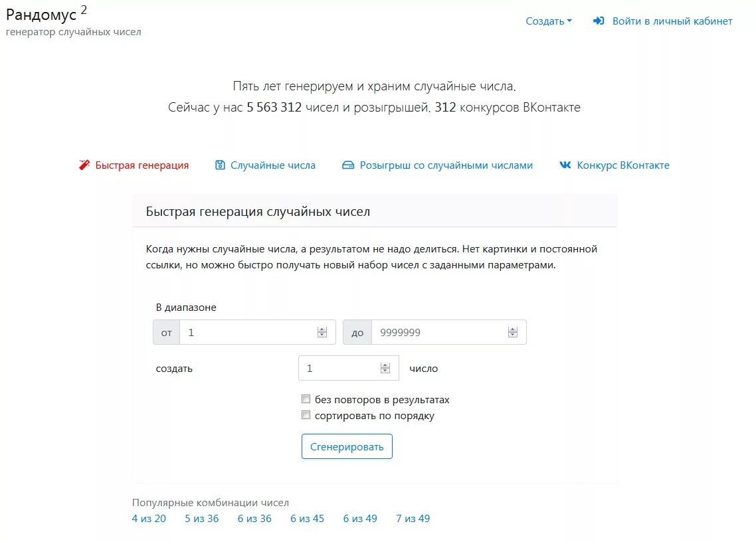The height and width of the screenshot is (542, 756).
Task: Toggle 'сортировать по порядку' checkbox
Action: [x=306, y=414]
